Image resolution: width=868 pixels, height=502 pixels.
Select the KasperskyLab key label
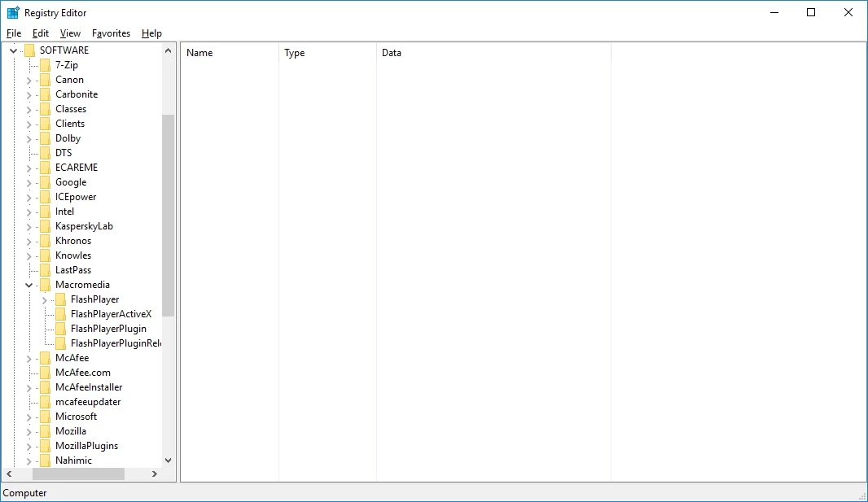point(84,226)
